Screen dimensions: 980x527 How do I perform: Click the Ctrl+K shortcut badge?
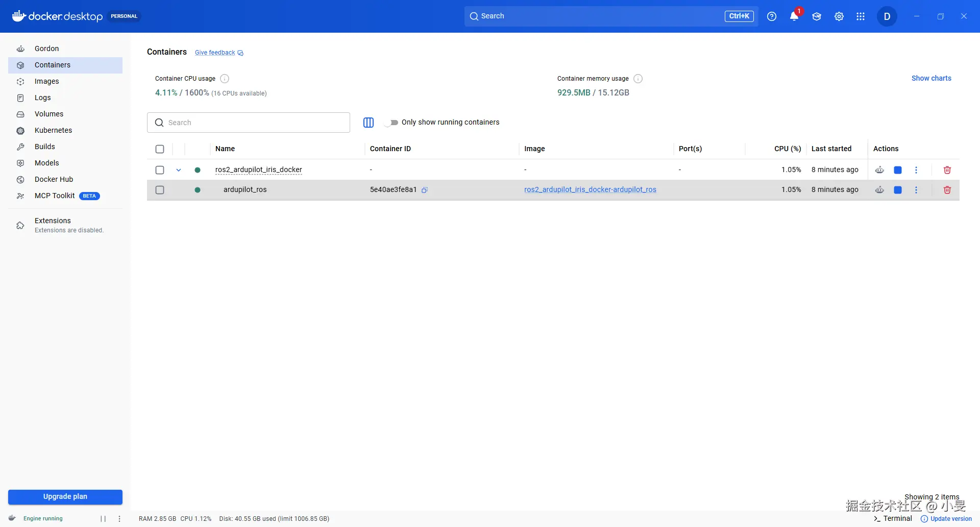point(739,16)
